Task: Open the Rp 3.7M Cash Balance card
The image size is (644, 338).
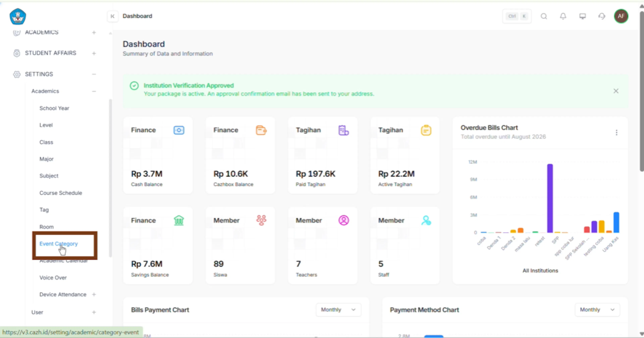Action: point(158,155)
